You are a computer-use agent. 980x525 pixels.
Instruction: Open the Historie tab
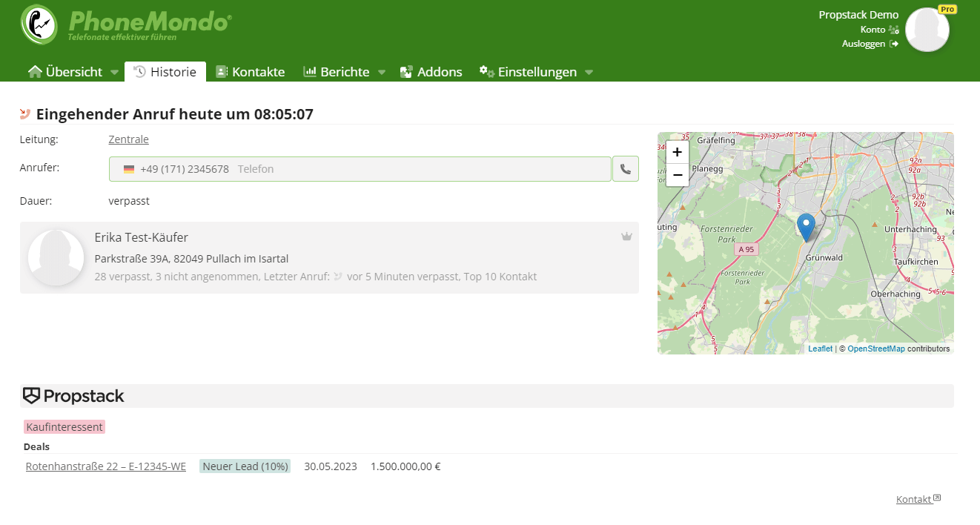(165, 72)
